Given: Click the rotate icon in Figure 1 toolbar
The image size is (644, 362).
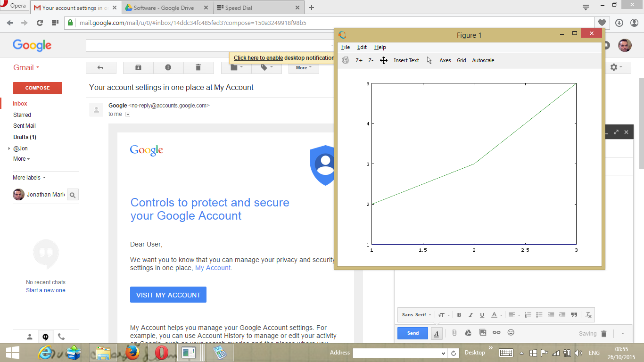Looking at the screenshot, I should click(x=346, y=60).
